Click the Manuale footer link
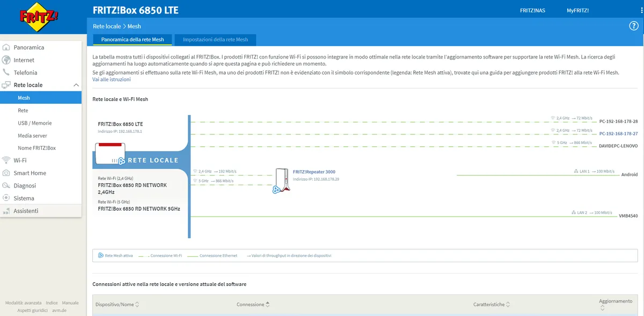This screenshot has width=644, height=316. click(x=70, y=303)
